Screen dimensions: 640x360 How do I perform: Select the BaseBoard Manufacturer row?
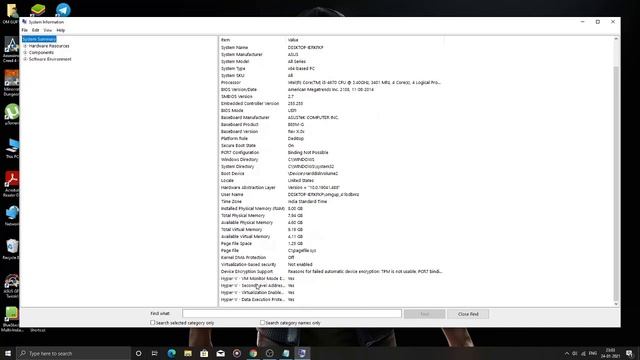[x=331, y=118]
